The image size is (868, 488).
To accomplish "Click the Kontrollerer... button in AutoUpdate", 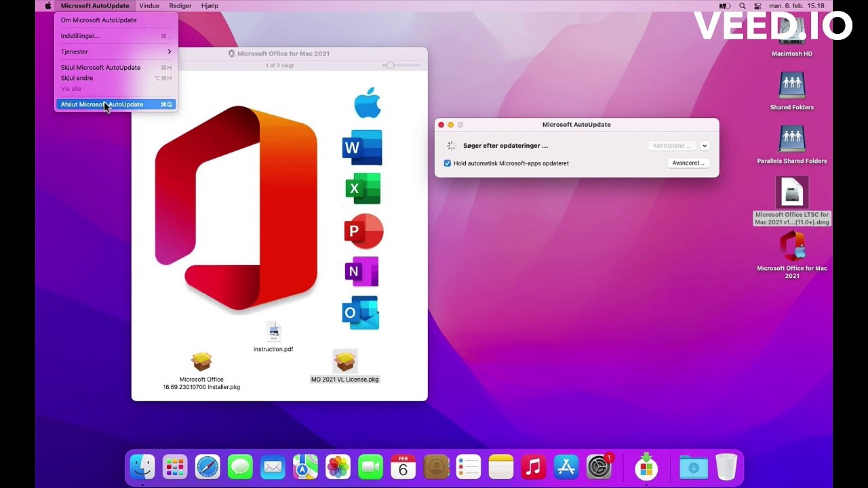I will (x=672, y=146).
